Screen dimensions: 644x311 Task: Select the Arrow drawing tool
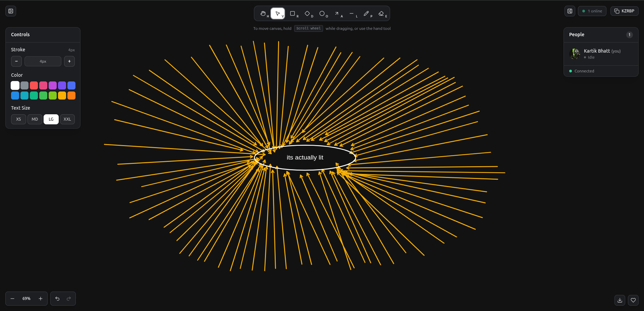[337, 14]
